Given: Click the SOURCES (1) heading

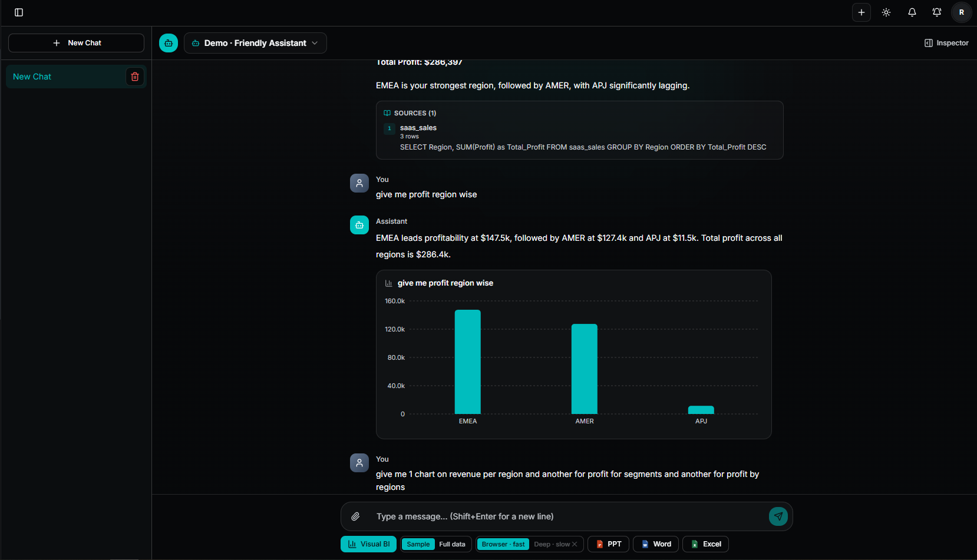Looking at the screenshot, I should click(415, 113).
